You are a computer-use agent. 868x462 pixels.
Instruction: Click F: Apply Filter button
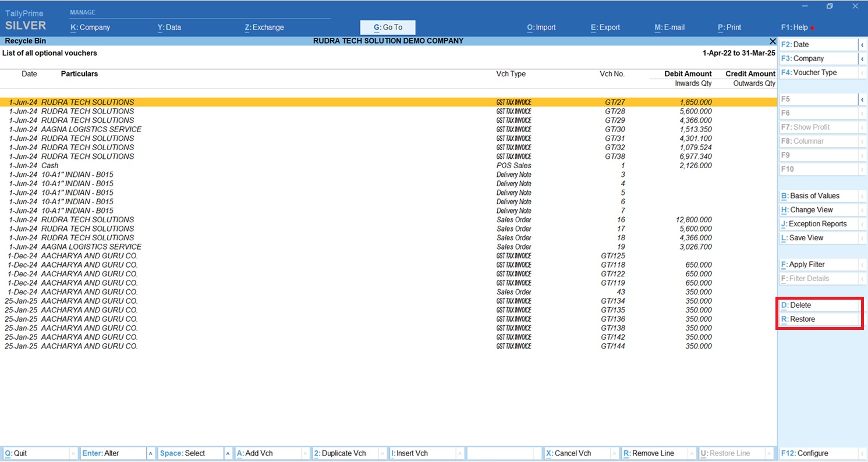[x=817, y=265]
